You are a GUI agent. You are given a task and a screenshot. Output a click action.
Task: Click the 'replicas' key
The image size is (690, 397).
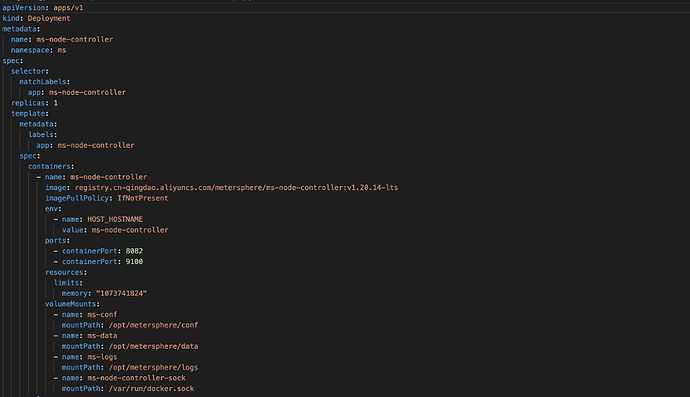click(28, 103)
